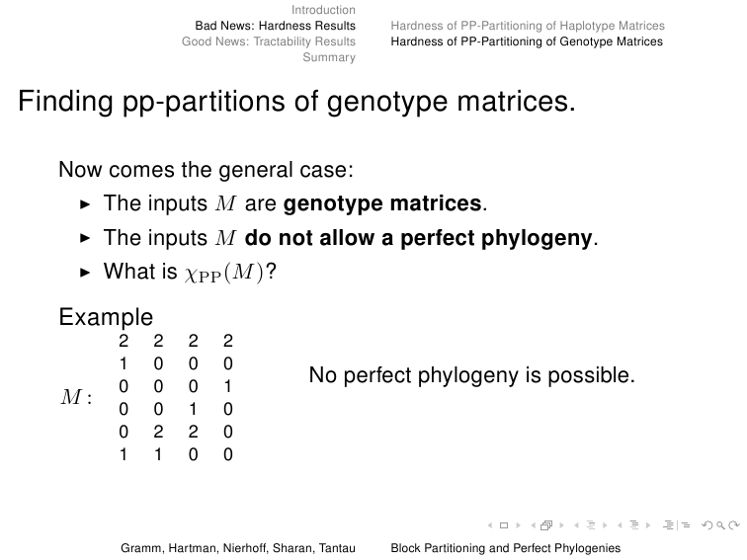Click the search magnifier icon
This screenshot has height=560, width=747.
coord(720,525)
